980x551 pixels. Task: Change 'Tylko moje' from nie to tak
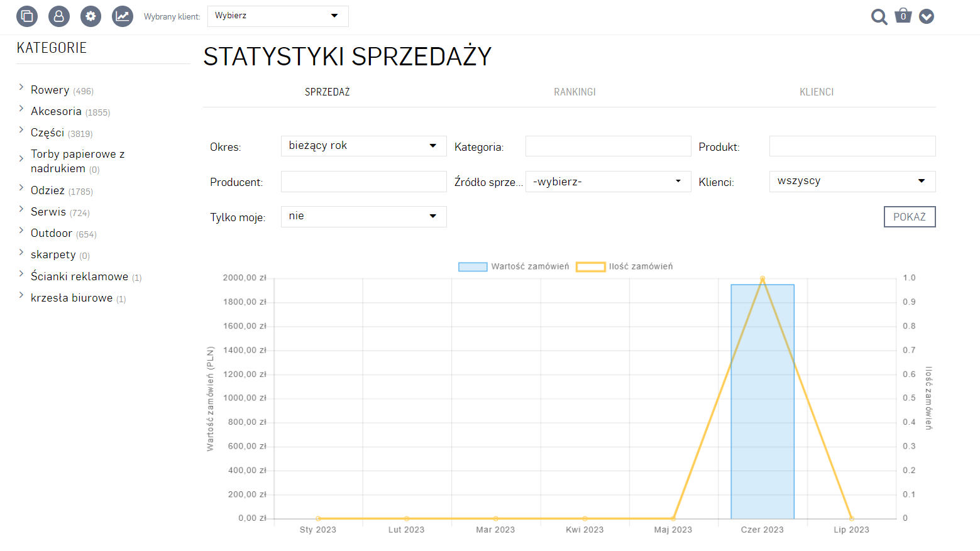point(363,216)
